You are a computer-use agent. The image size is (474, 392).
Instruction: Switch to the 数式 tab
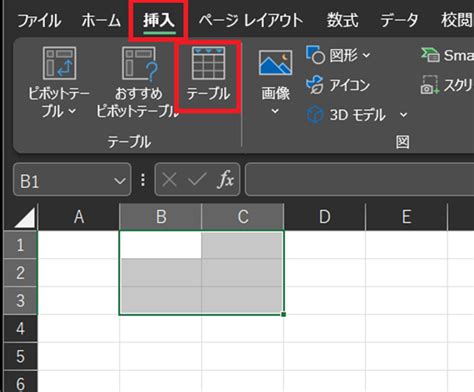tap(342, 20)
